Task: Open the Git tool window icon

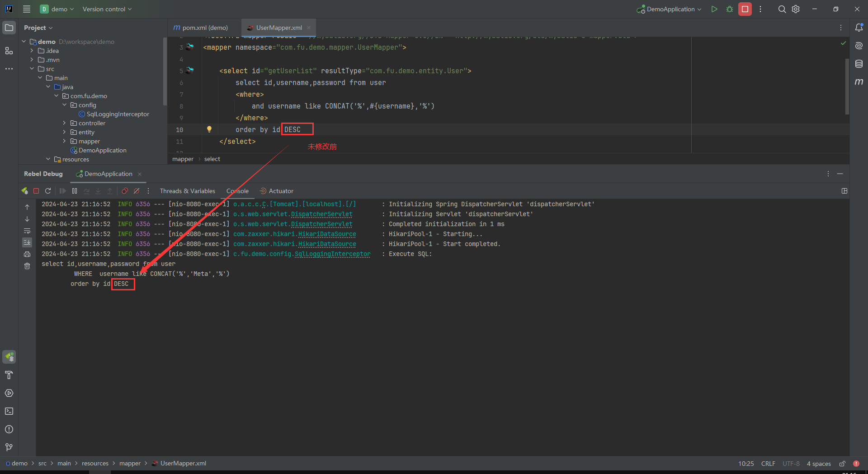Action: tap(9, 447)
